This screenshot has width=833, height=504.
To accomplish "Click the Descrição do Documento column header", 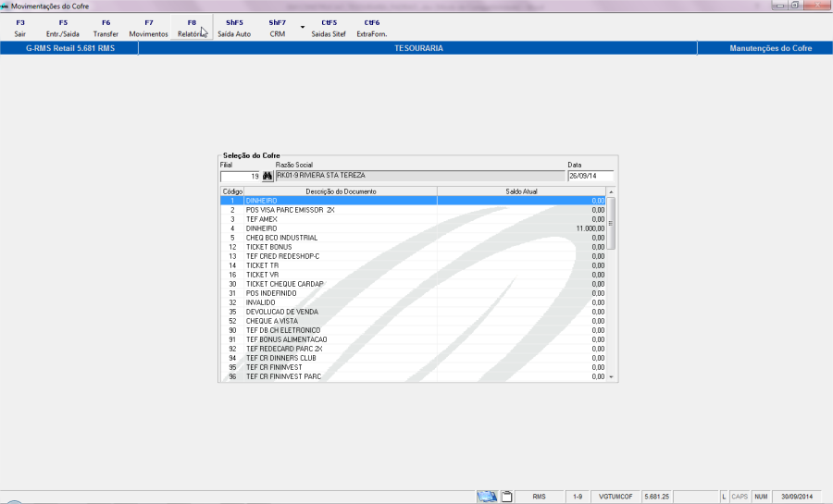I will (341, 191).
